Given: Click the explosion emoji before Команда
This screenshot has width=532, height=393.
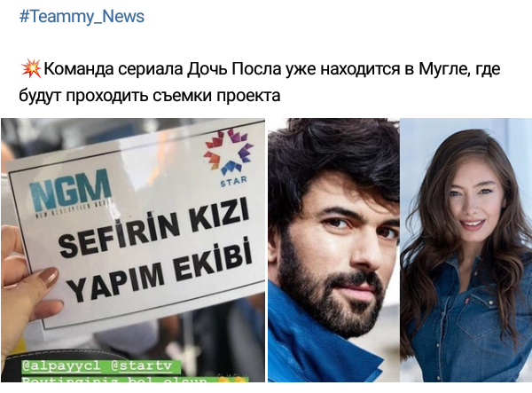Looking at the screenshot, I should point(31,68).
